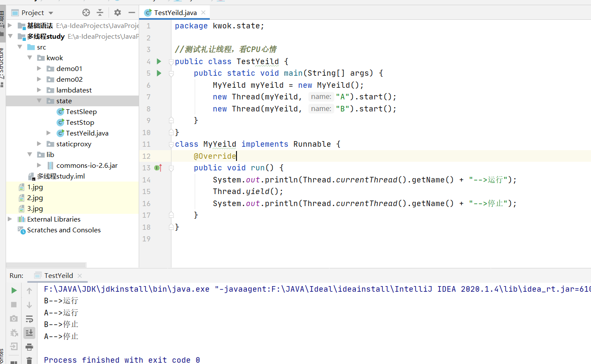
Task: Select TestSleep class in tree
Action: coord(77,111)
